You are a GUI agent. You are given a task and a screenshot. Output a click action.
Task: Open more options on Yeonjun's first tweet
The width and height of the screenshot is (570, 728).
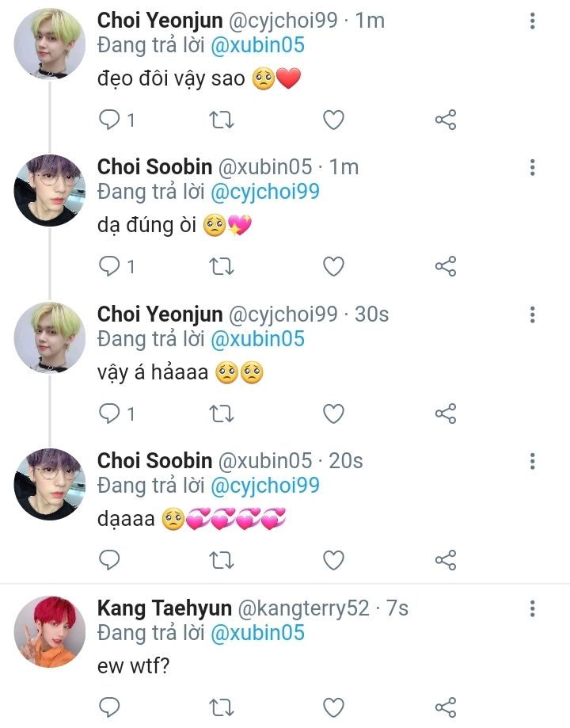coord(533,20)
